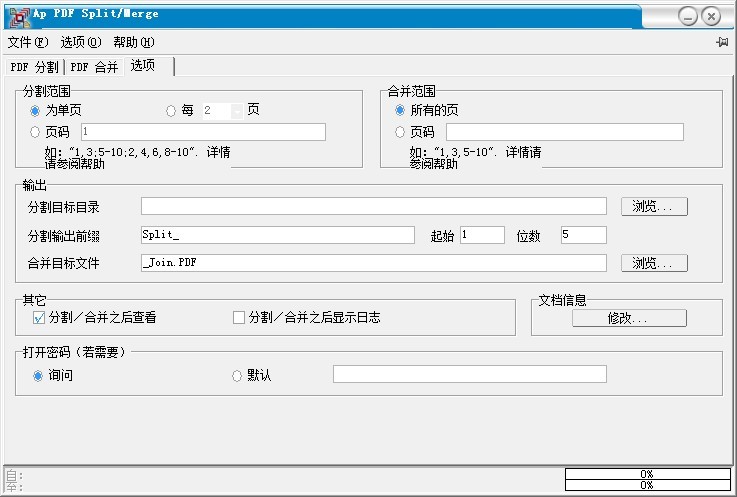The height and width of the screenshot is (497, 737).
Task: Select the 为单页 split range option
Action: click(x=36, y=111)
